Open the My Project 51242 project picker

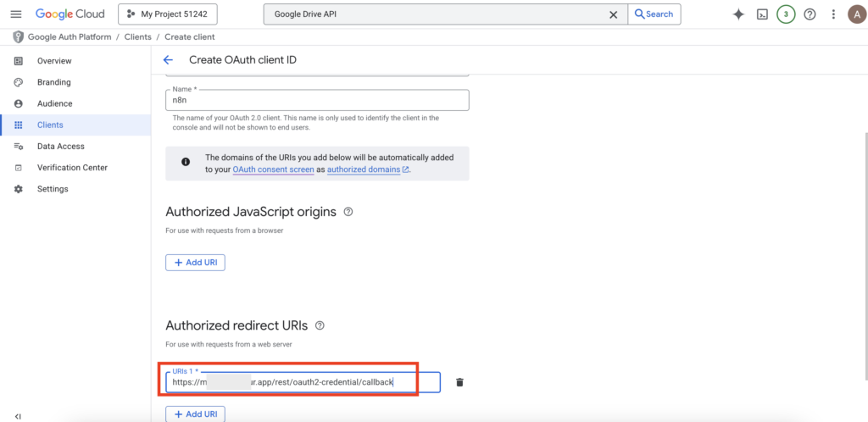(168, 14)
